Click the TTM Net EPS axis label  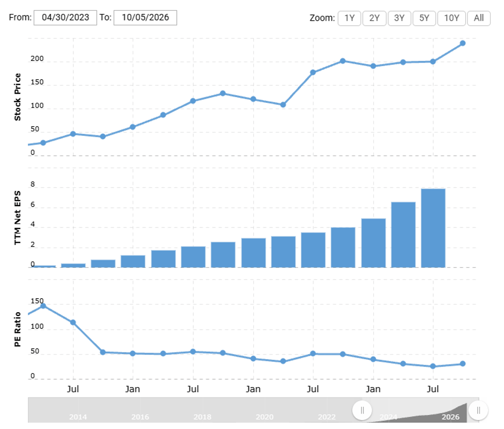18,218
